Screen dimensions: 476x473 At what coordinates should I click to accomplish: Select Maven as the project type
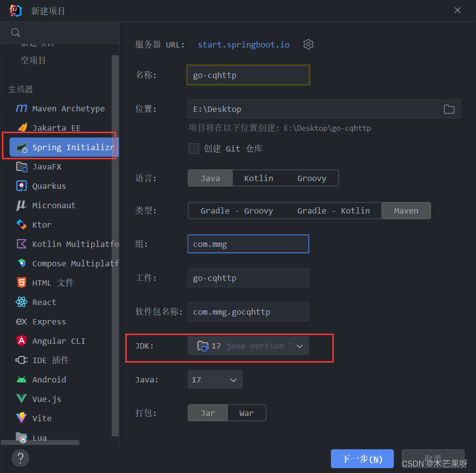pyautogui.click(x=406, y=211)
